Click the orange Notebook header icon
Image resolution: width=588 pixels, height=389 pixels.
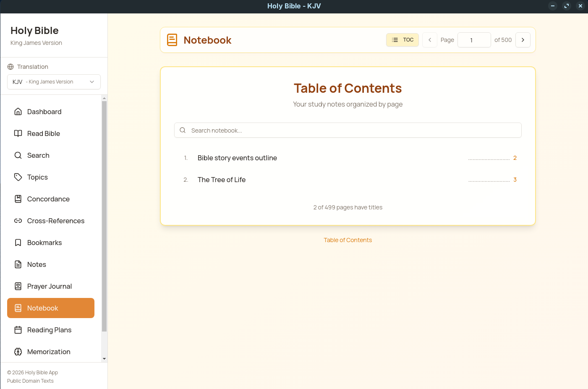[x=172, y=40]
